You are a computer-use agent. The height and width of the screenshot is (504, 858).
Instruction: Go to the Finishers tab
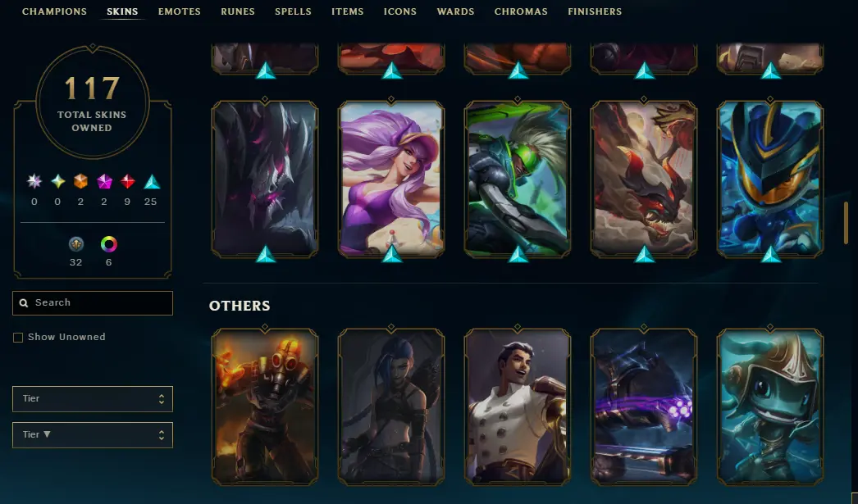click(x=594, y=11)
